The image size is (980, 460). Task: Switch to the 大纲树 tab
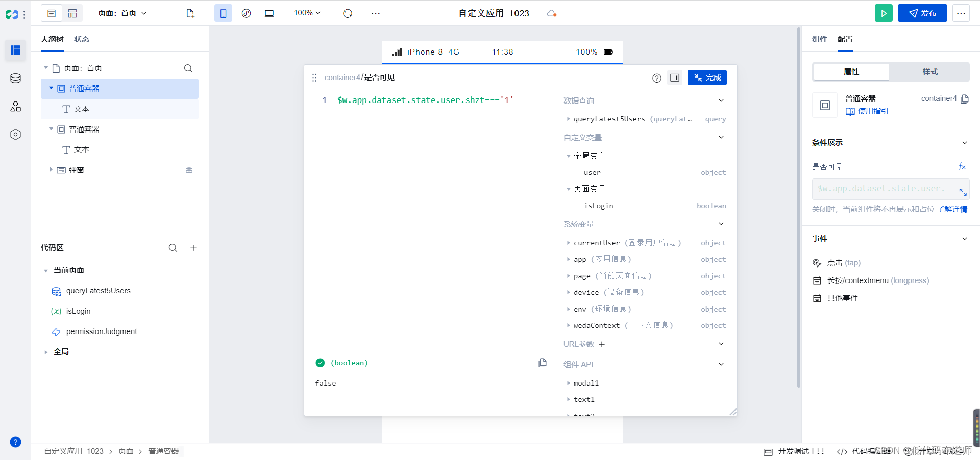tap(52, 39)
